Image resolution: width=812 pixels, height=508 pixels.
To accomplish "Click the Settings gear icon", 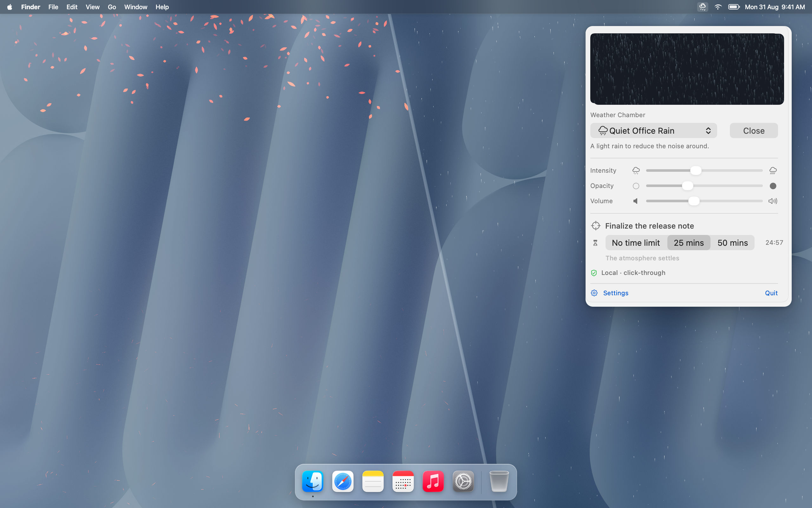I will [x=594, y=293].
